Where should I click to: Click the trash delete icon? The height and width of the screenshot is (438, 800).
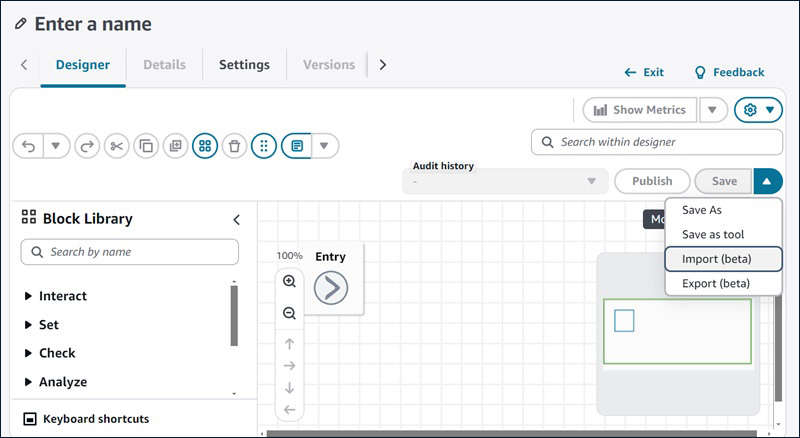tap(234, 146)
